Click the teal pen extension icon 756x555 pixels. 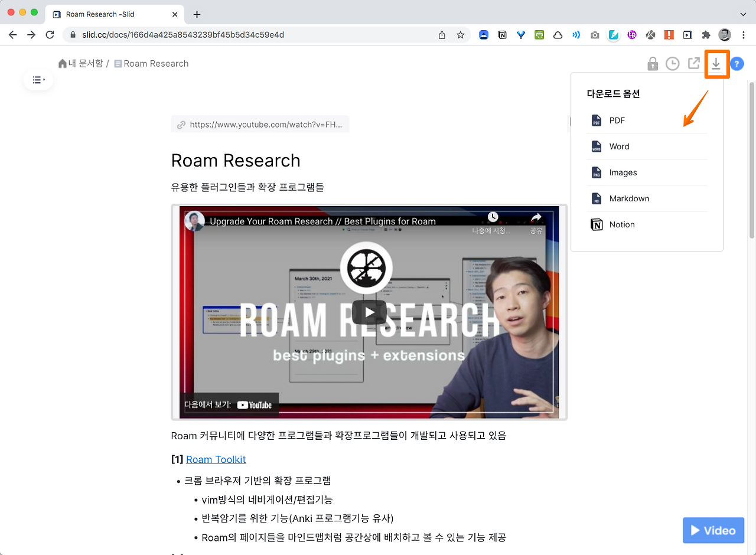click(x=613, y=35)
